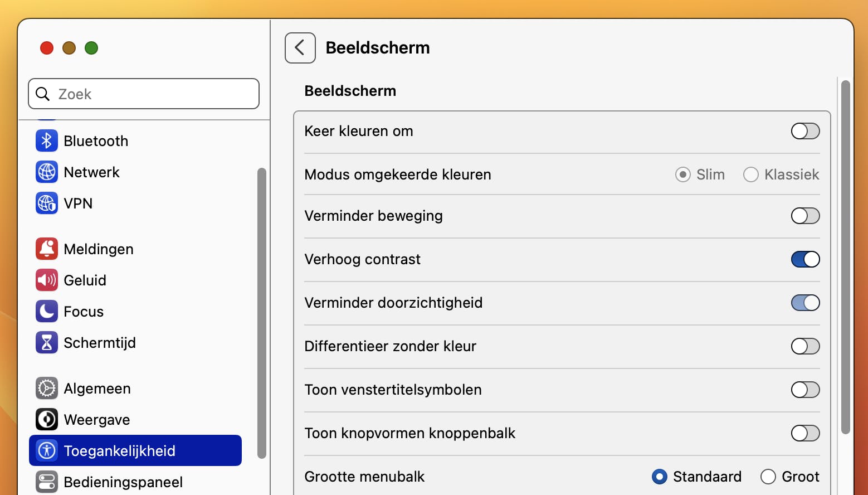The width and height of the screenshot is (868, 495).
Task: Open Bedieningspaneel in the sidebar
Action: pos(123,482)
